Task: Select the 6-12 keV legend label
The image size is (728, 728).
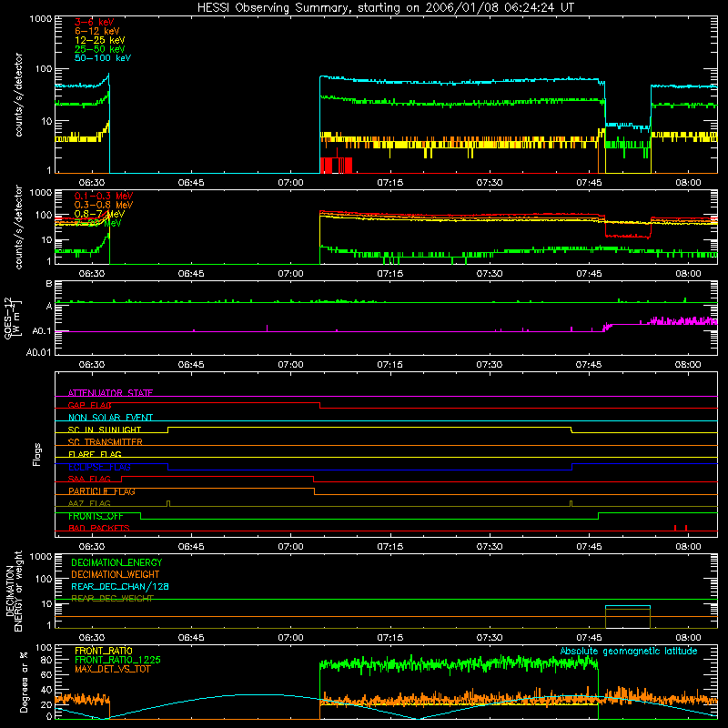Action: click(96, 31)
